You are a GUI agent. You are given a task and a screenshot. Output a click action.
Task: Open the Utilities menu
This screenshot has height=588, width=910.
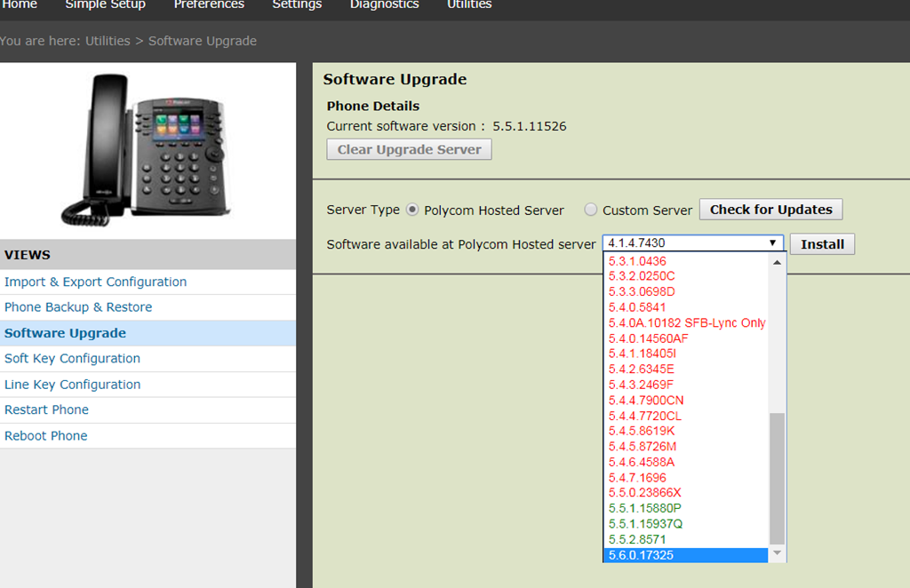[x=468, y=5]
